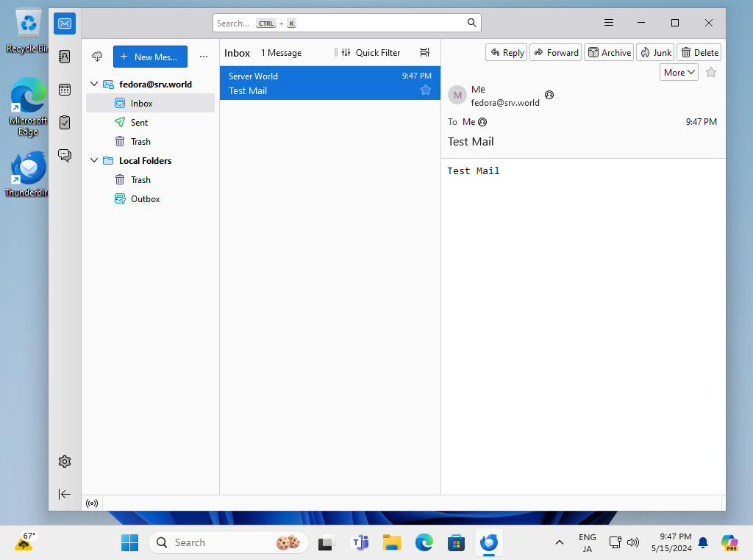Open the Thunderbird hamburger app menu
The height and width of the screenshot is (560, 753).
click(x=609, y=23)
